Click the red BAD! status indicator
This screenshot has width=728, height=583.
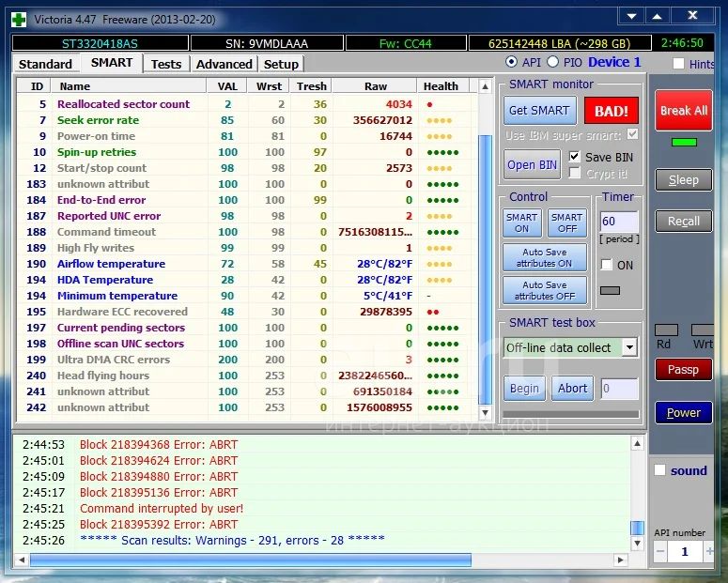611,111
